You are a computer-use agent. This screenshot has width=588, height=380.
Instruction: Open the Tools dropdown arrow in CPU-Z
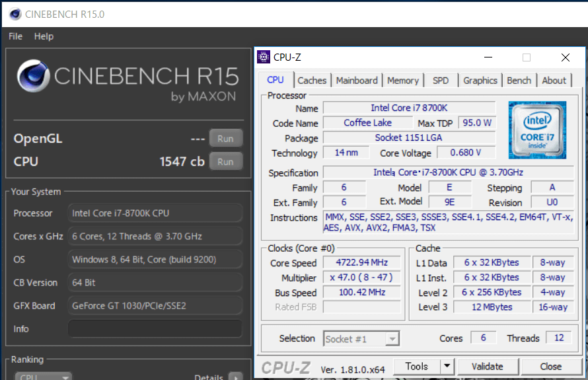pyautogui.click(x=447, y=365)
